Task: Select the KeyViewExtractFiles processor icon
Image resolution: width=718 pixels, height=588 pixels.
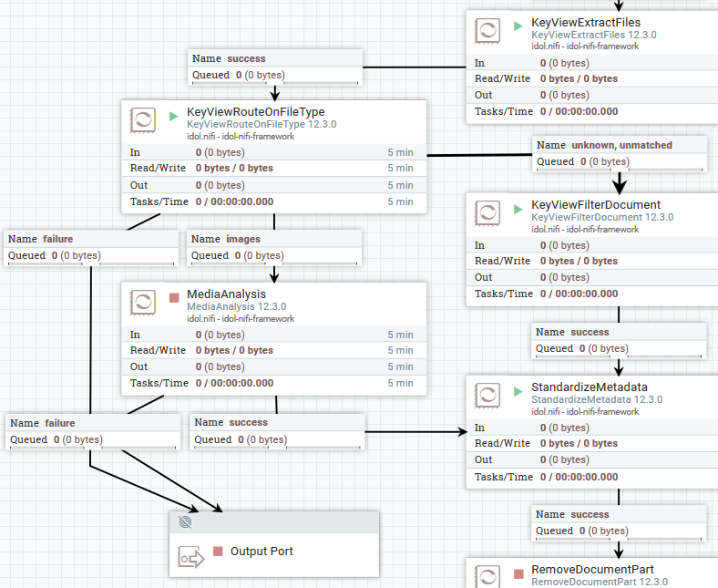Action: coord(487,31)
